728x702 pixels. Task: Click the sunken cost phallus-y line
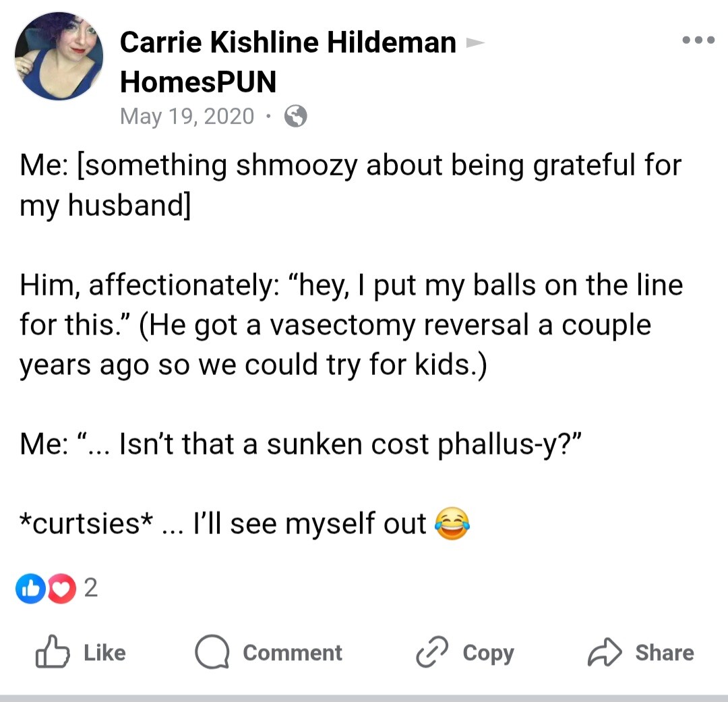[x=301, y=444]
